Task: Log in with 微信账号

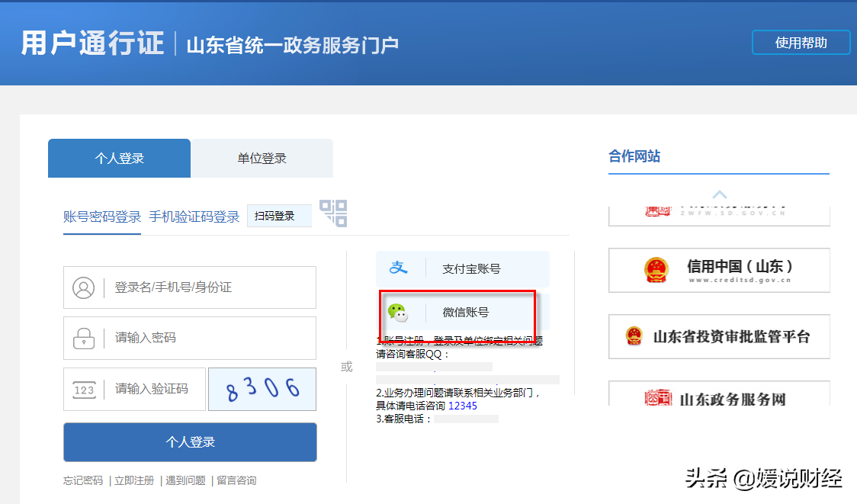Action: tap(462, 313)
